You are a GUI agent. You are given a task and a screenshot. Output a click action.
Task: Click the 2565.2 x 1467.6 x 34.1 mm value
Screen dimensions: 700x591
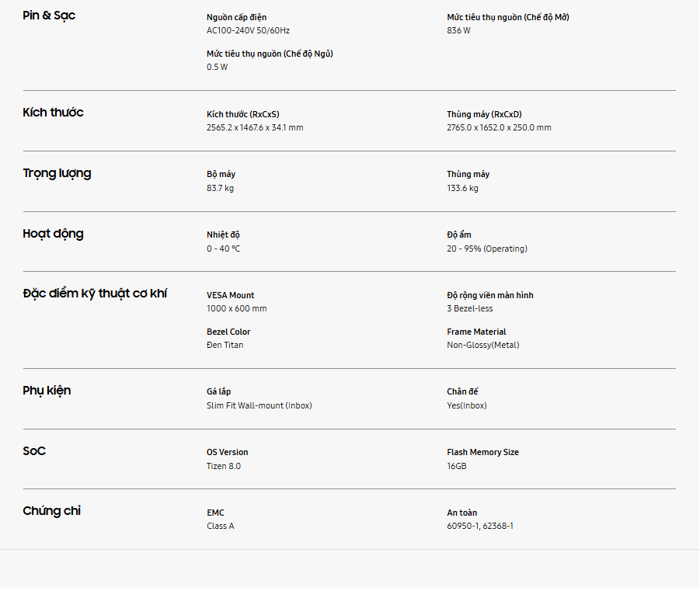tap(255, 127)
